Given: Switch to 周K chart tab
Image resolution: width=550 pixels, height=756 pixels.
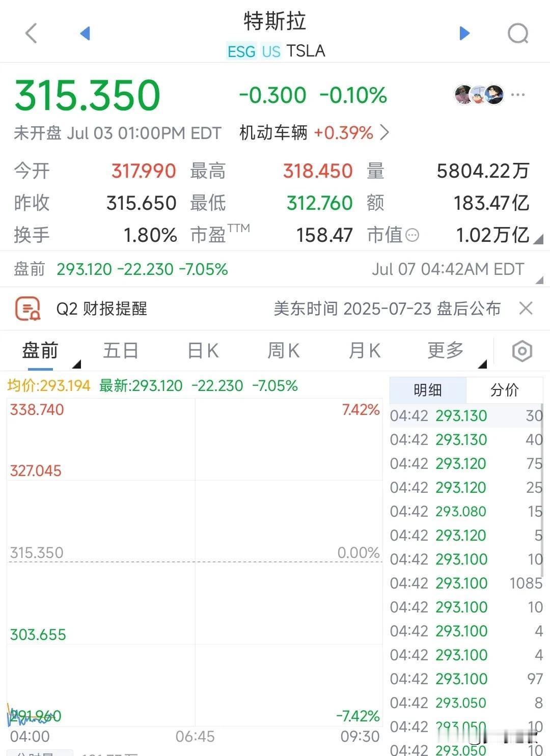Looking at the screenshot, I should [x=283, y=351].
